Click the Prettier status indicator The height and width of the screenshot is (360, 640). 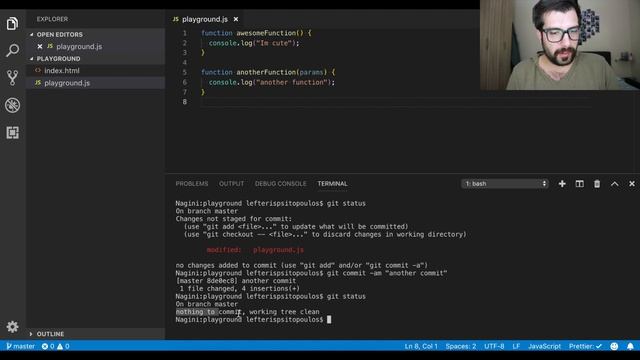coord(585,346)
